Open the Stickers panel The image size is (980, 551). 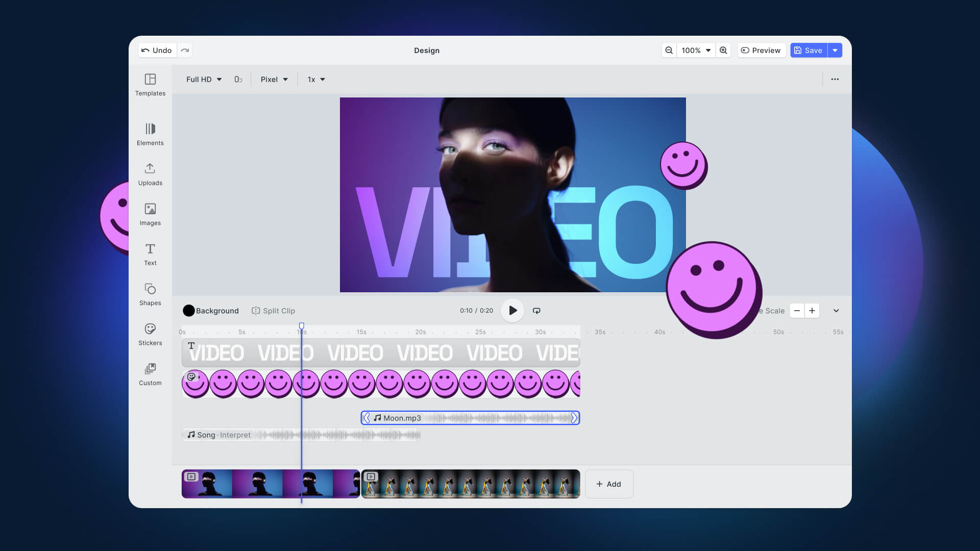click(150, 334)
